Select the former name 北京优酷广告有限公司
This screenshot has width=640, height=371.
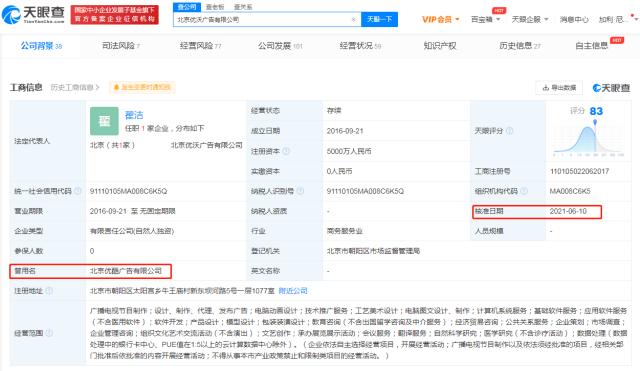126,271
